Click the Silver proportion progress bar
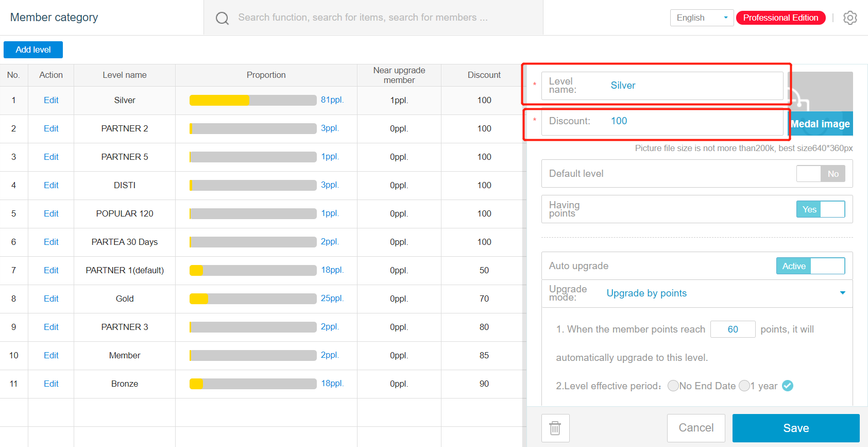 (x=253, y=100)
